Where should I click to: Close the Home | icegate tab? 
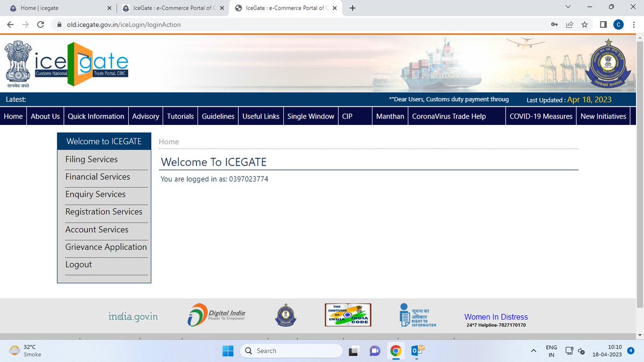point(109,8)
